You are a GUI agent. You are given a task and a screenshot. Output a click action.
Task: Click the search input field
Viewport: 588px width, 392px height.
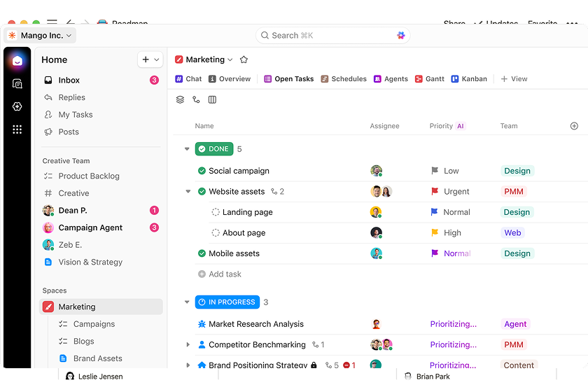[333, 35]
